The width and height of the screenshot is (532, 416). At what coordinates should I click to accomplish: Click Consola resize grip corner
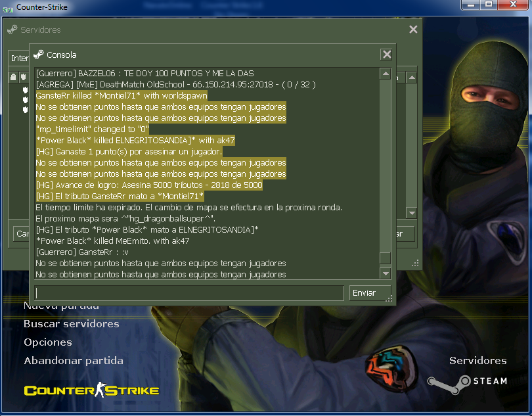(x=389, y=298)
